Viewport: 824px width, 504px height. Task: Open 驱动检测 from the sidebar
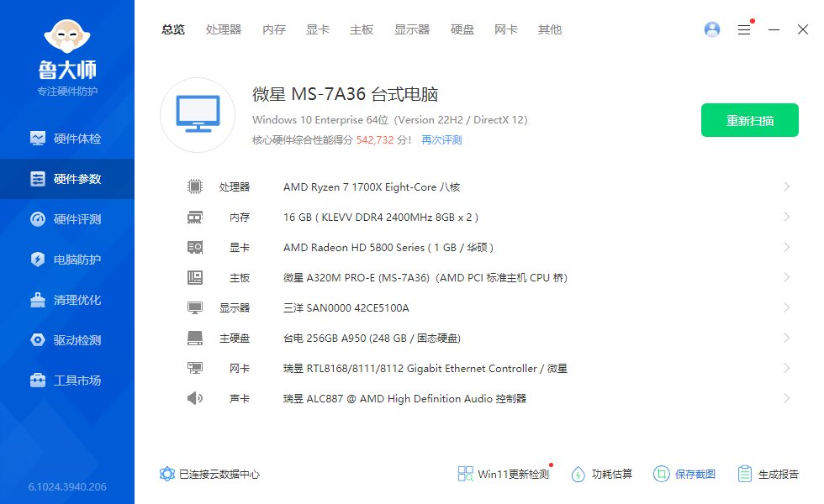67,340
